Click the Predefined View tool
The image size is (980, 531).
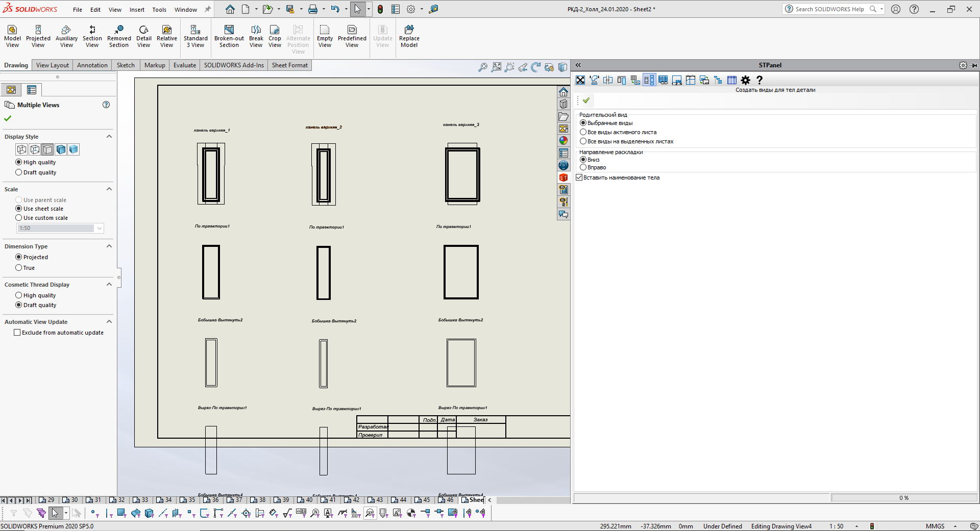coord(352,36)
